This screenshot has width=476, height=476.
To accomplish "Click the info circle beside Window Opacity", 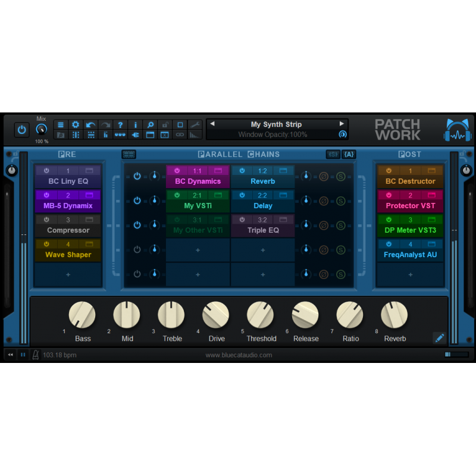I will [344, 134].
